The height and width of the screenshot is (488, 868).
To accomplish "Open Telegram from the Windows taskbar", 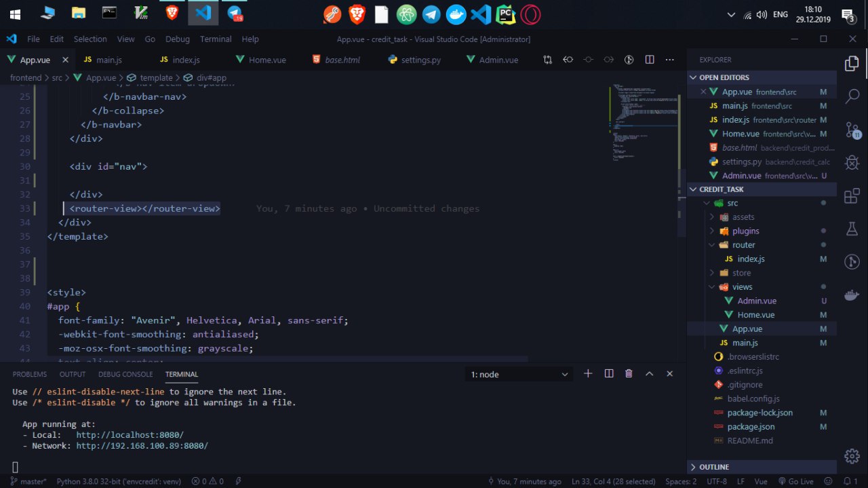I will [x=431, y=14].
